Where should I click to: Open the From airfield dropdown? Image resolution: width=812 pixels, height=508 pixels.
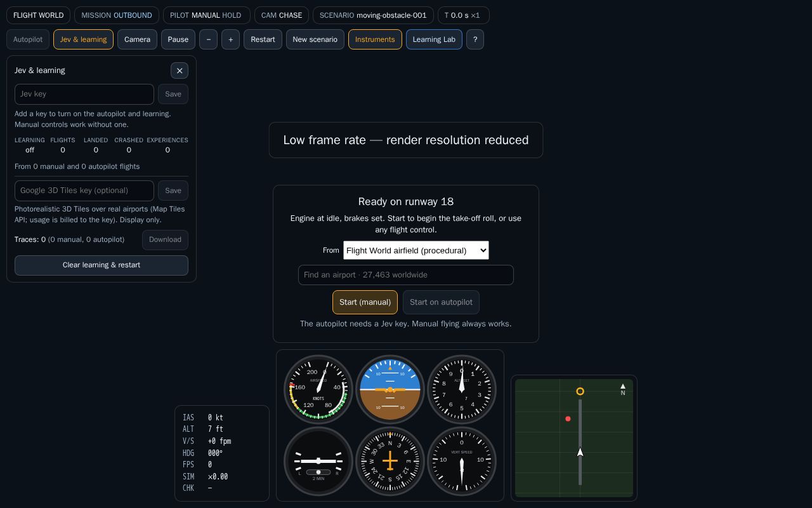(416, 250)
